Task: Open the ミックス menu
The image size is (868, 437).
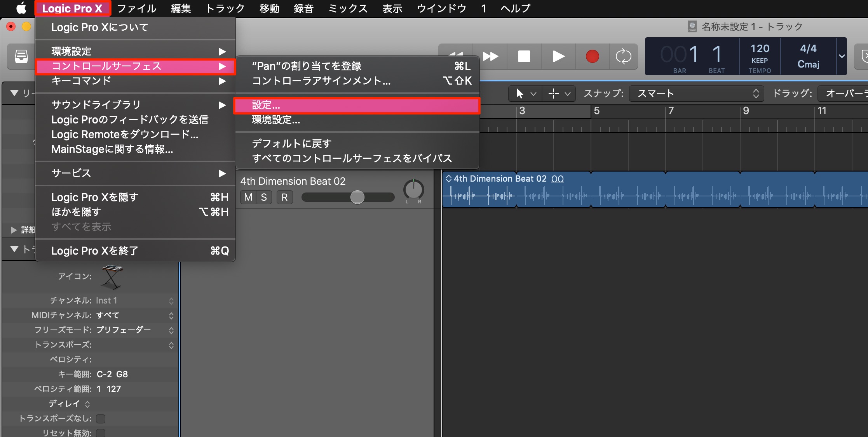Action: pos(348,8)
